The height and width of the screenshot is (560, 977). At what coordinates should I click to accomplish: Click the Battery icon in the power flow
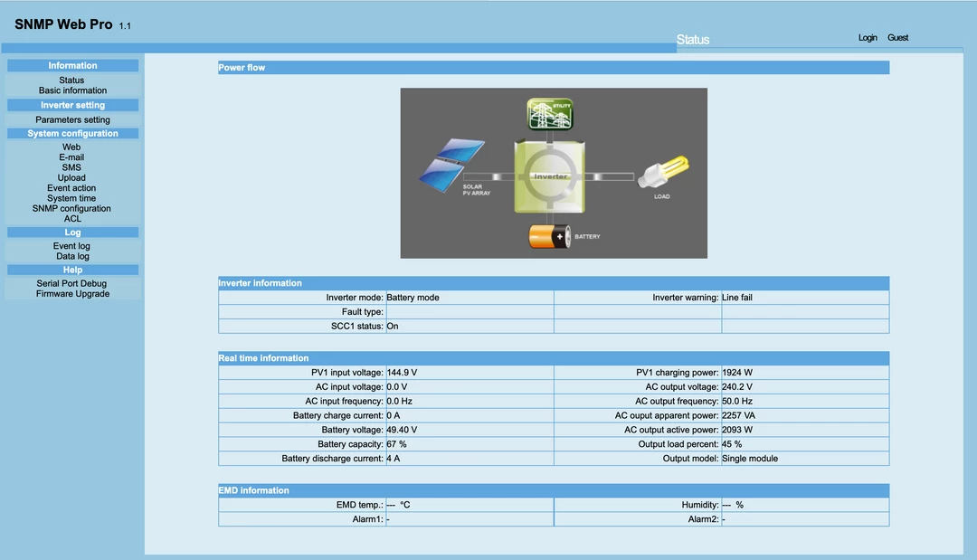550,236
